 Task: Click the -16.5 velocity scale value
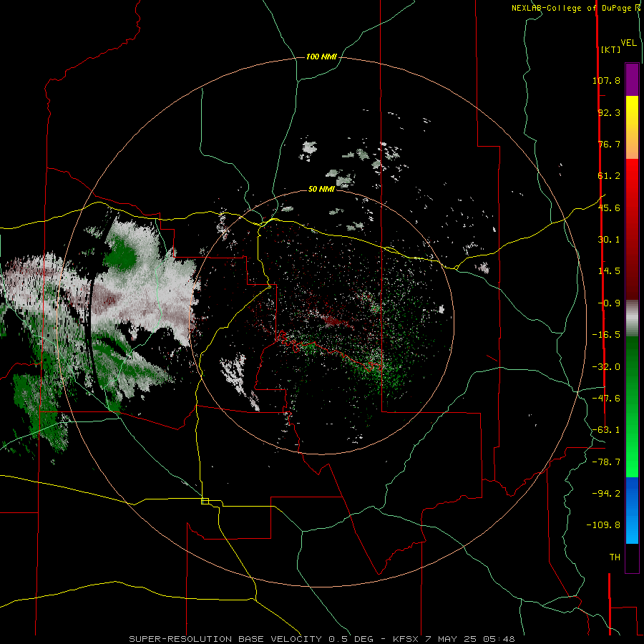pos(606,335)
